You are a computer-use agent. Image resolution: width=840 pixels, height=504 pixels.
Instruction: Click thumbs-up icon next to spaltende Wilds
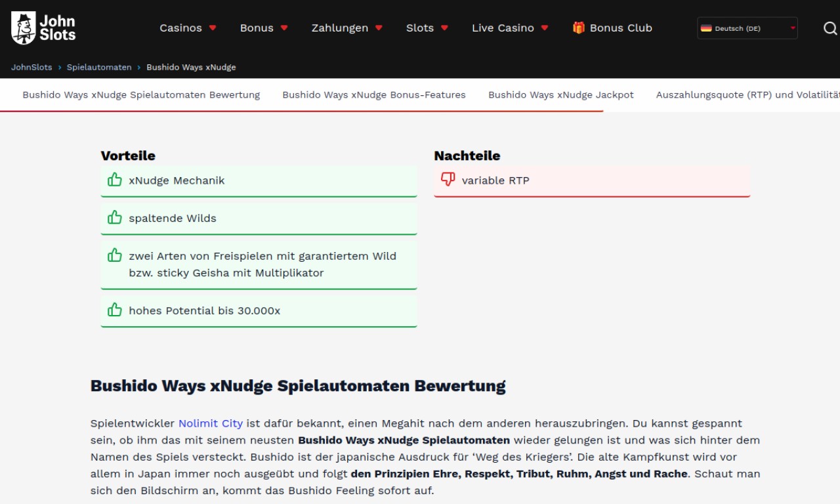point(115,217)
